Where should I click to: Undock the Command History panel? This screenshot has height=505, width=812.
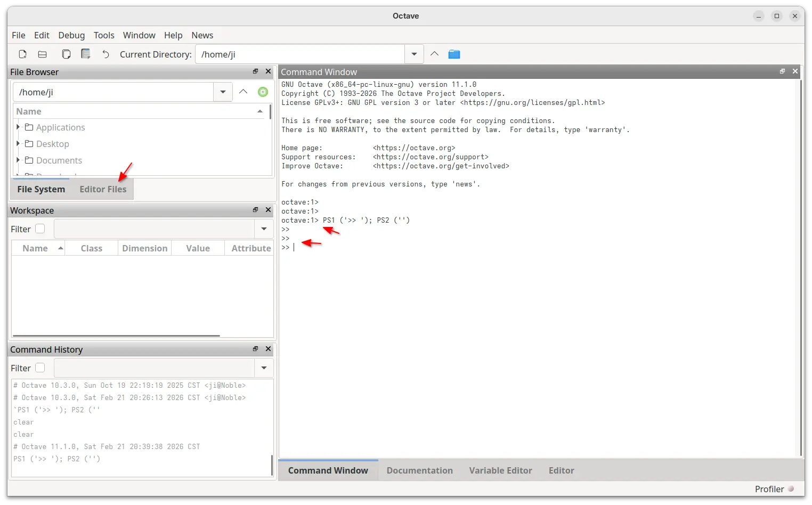tap(255, 349)
